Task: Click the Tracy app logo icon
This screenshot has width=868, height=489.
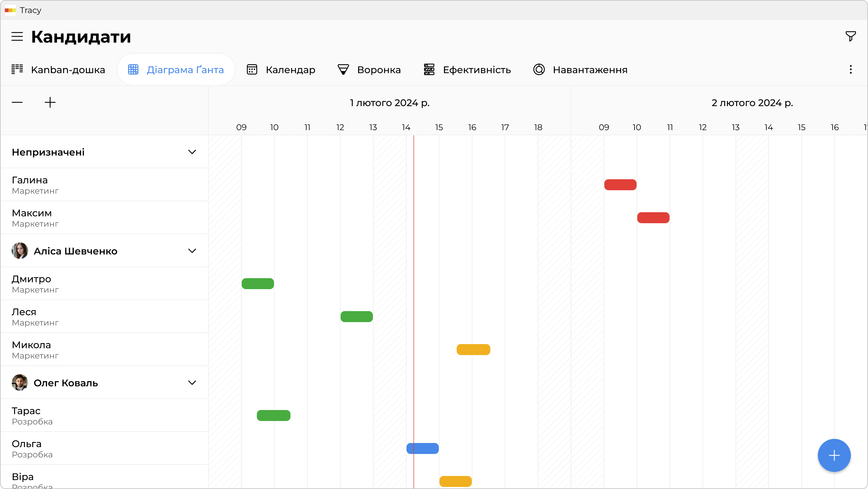Action: pos(10,10)
